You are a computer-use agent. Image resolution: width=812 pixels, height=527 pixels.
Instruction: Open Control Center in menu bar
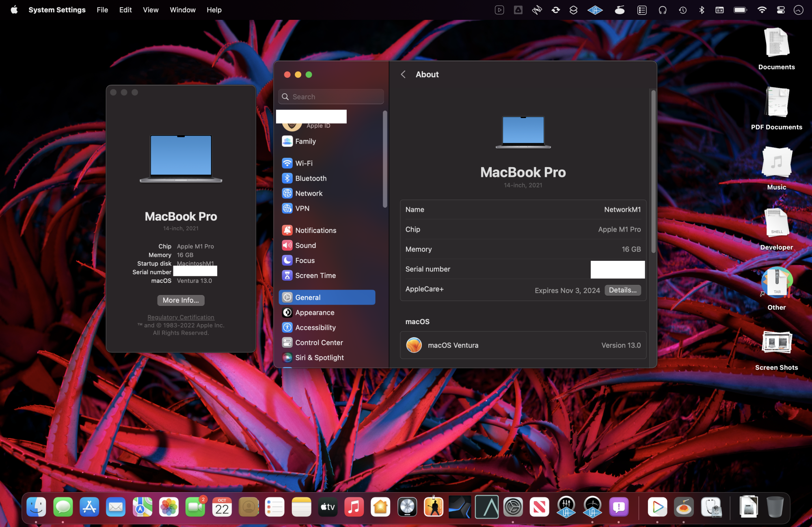pos(780,10)
